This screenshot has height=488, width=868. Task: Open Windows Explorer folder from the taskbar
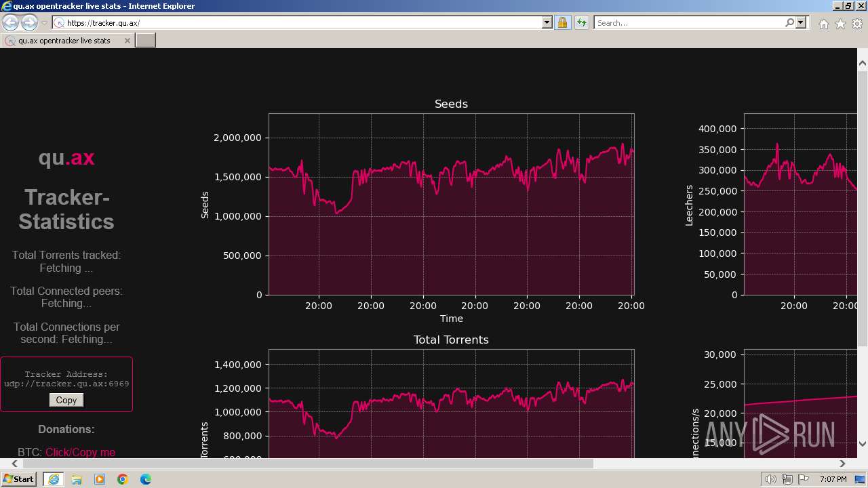point(77,479)
